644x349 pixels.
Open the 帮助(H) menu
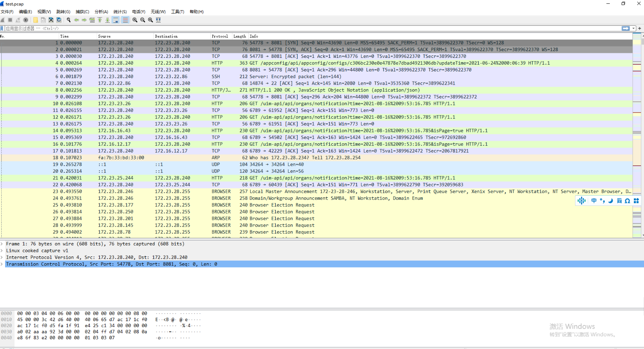[x=197, y=12]
